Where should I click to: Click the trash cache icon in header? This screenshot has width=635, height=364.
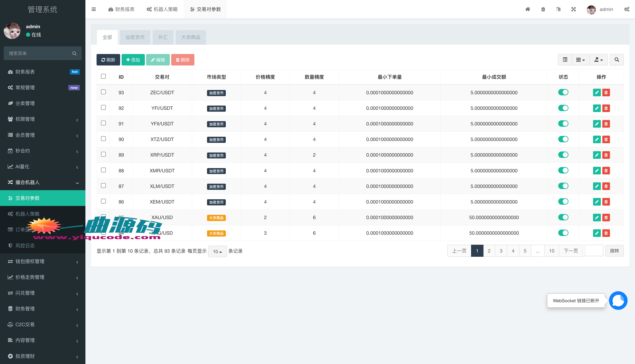click(543, 9)
